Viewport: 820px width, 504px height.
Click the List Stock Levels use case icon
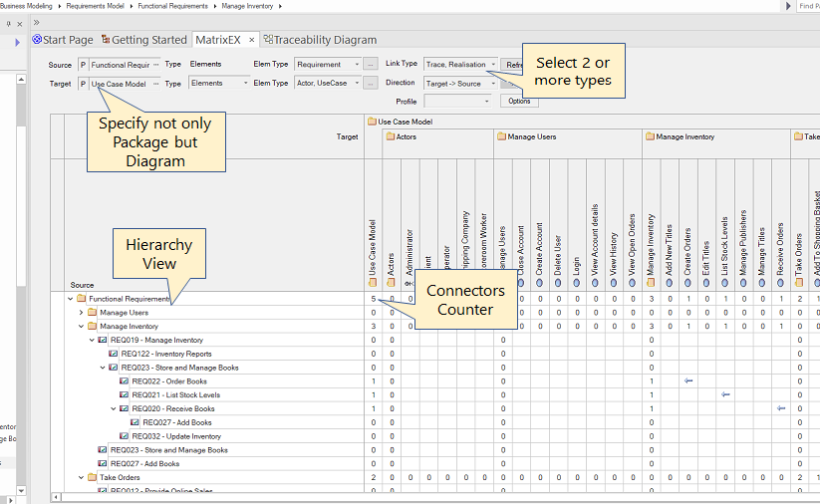click(x=725, y=283)
